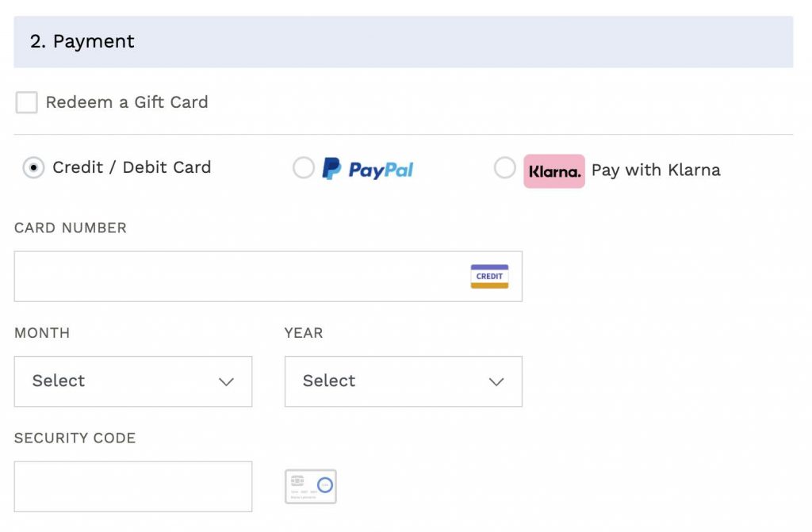Click the CVV security code hint card icon

point(311,486)
